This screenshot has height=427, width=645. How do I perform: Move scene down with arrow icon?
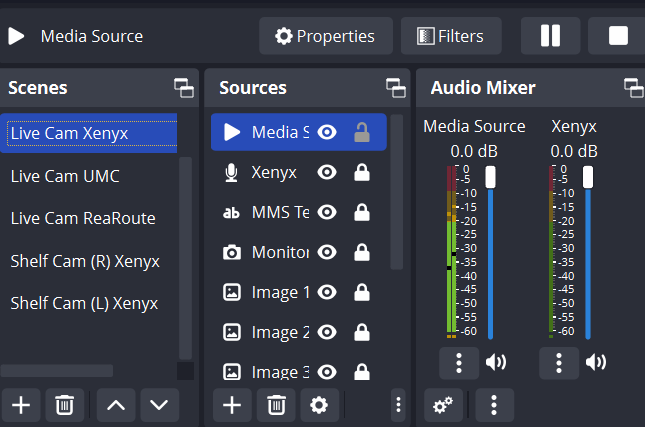tap(159, 405)
